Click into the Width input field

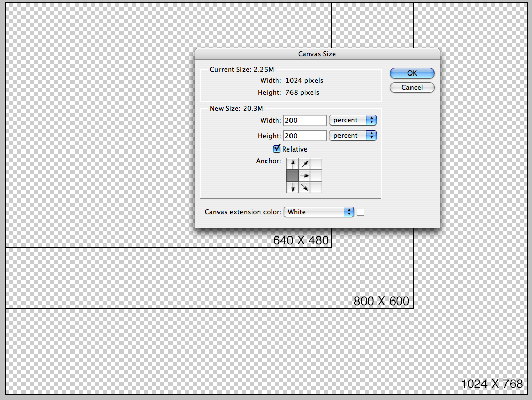304,120
